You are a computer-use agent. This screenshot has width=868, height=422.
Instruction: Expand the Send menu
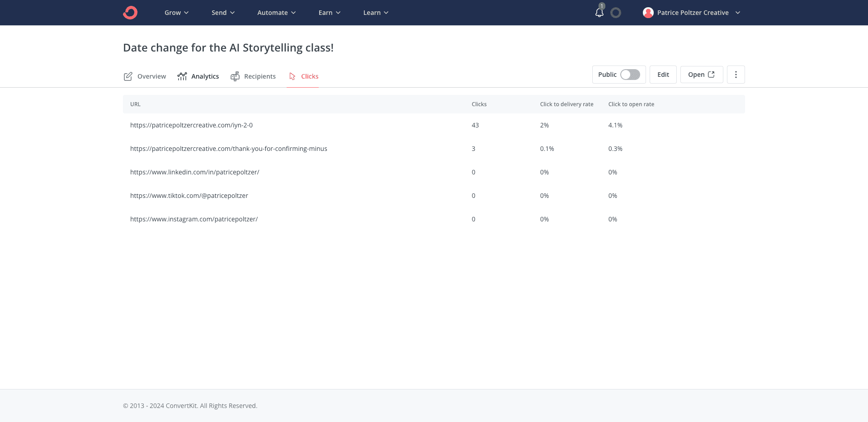tap(223, 13)
